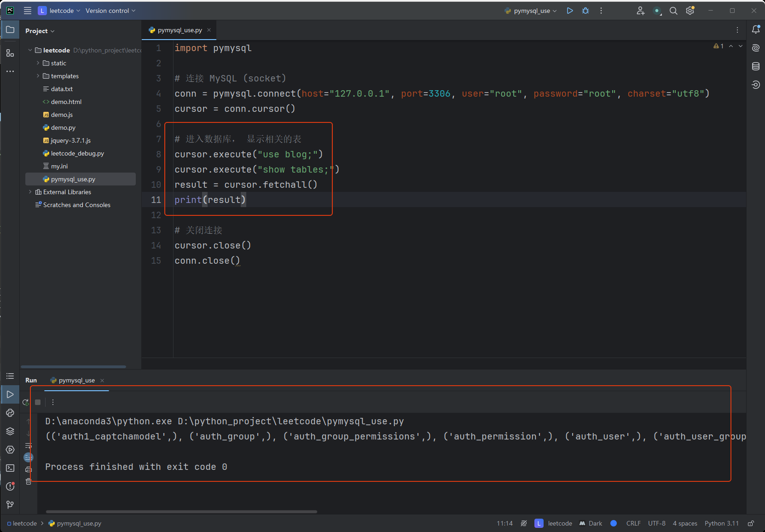Click the Run console horizontal scrollbar
Viewport: 765px width, 532px height.
(x=181, y=511)
